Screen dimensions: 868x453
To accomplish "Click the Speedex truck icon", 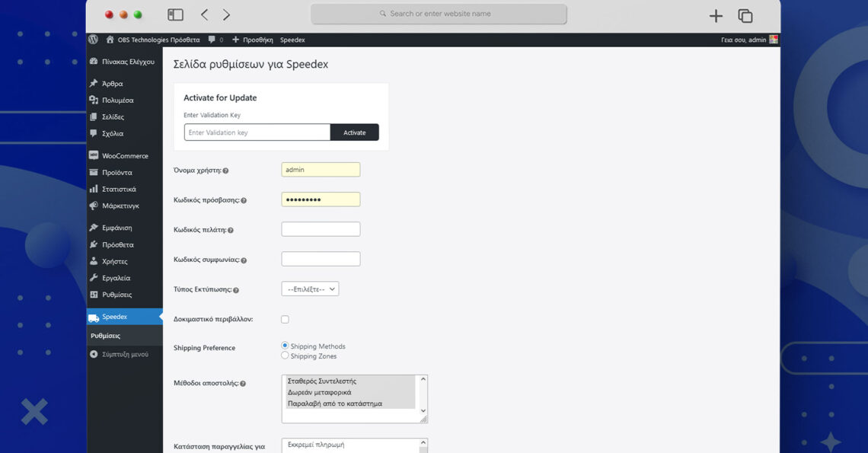I will pyautogui.click(x=94, y=317).
